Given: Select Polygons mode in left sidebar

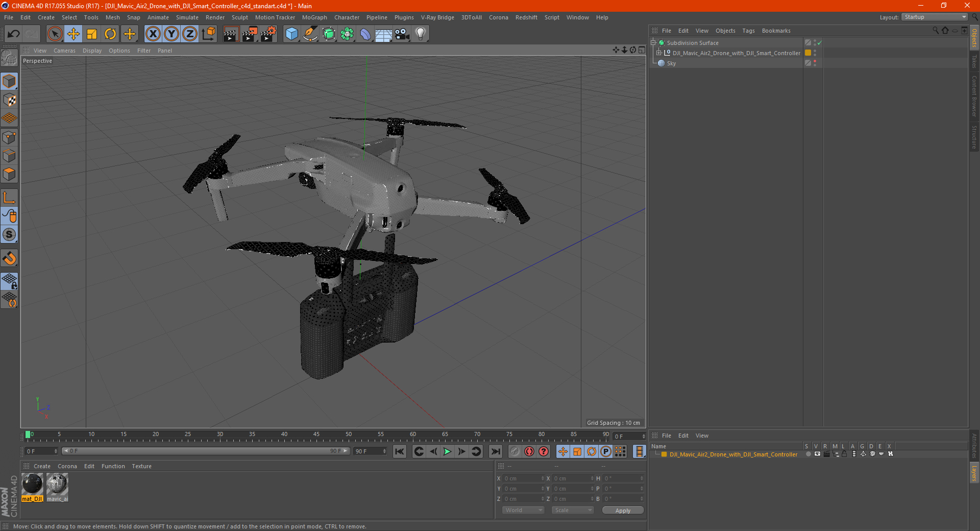Looking at the screenshot, I should (x=10, y=174).
